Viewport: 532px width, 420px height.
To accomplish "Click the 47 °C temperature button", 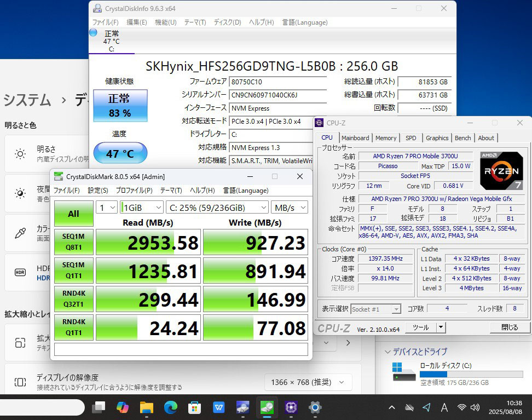I will 120,153.
